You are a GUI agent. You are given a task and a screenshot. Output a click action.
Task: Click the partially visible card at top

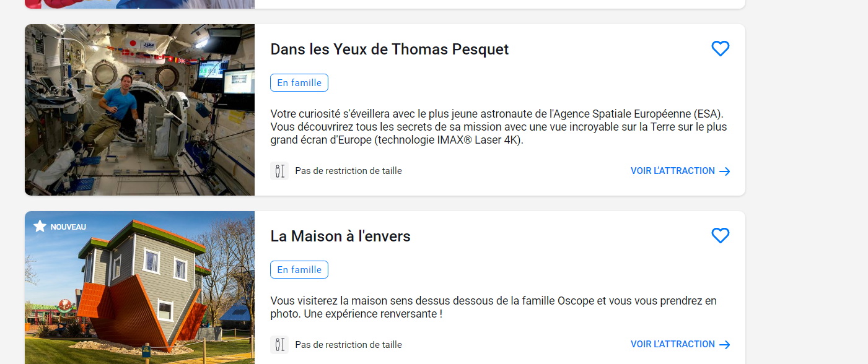(x=385, y=4)
